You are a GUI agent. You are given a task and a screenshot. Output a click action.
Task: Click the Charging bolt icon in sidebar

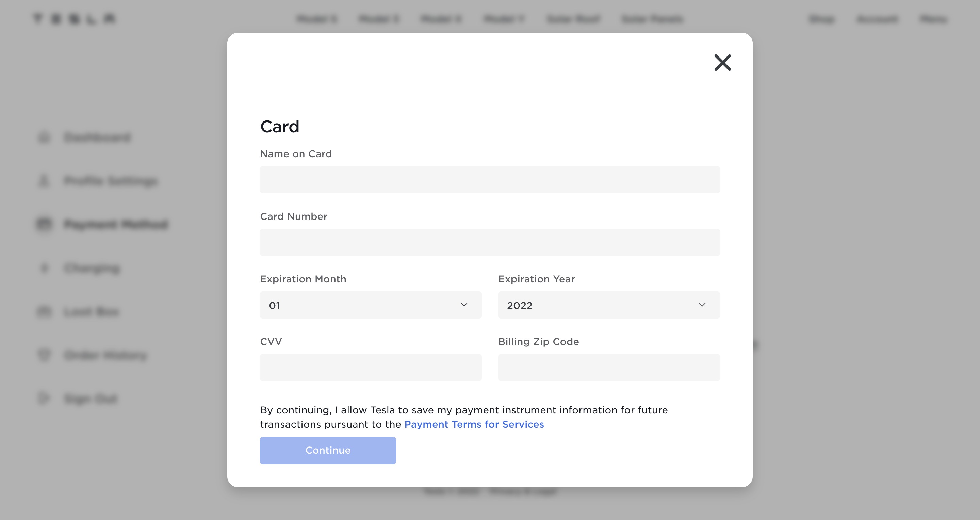[x=44, y=268]
